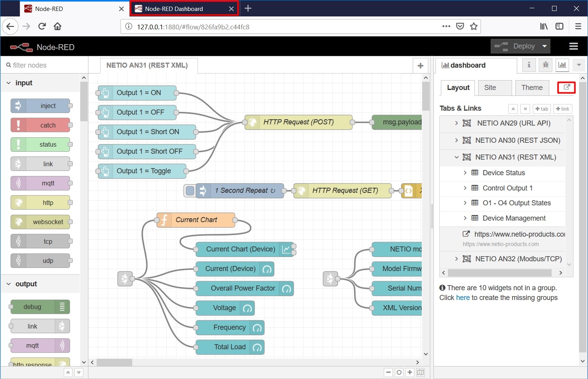Trigger the 1 Second Repeat inject button

[x=190, y=190]
